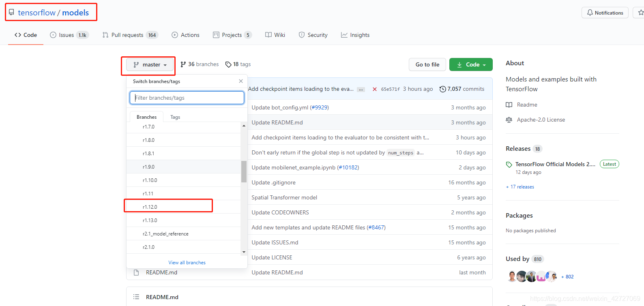Open the tensorflow owner link
This screenshot has width=644, height=306.
[36, 13]
